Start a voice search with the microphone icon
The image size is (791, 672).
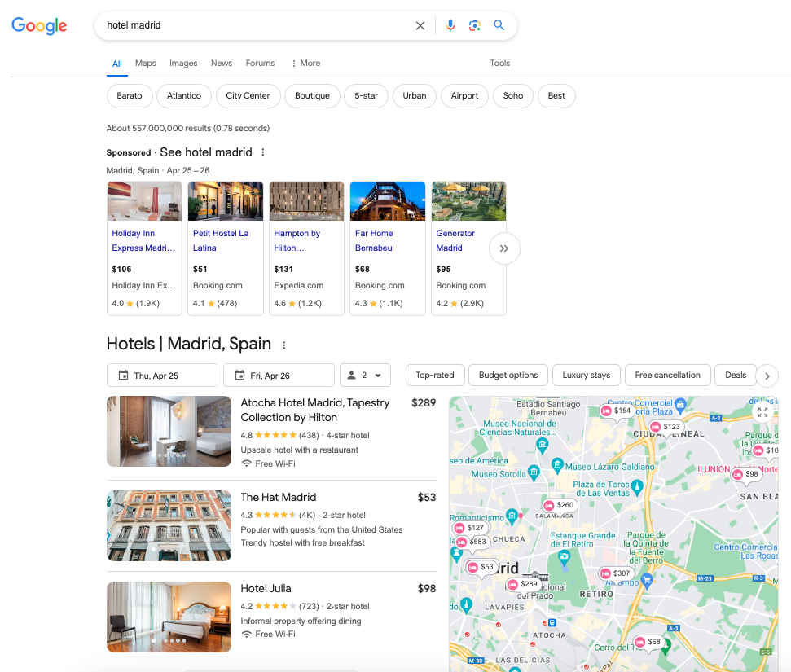pos(450,25)
